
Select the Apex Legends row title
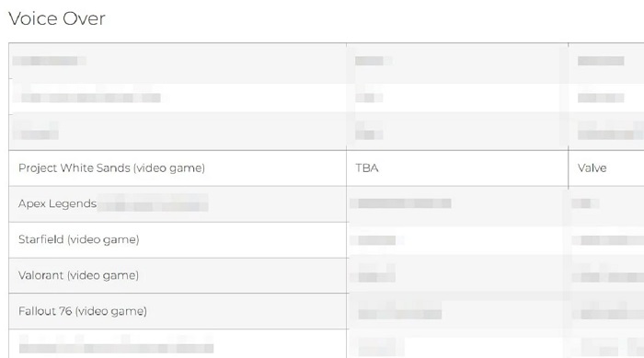[57, 203]
